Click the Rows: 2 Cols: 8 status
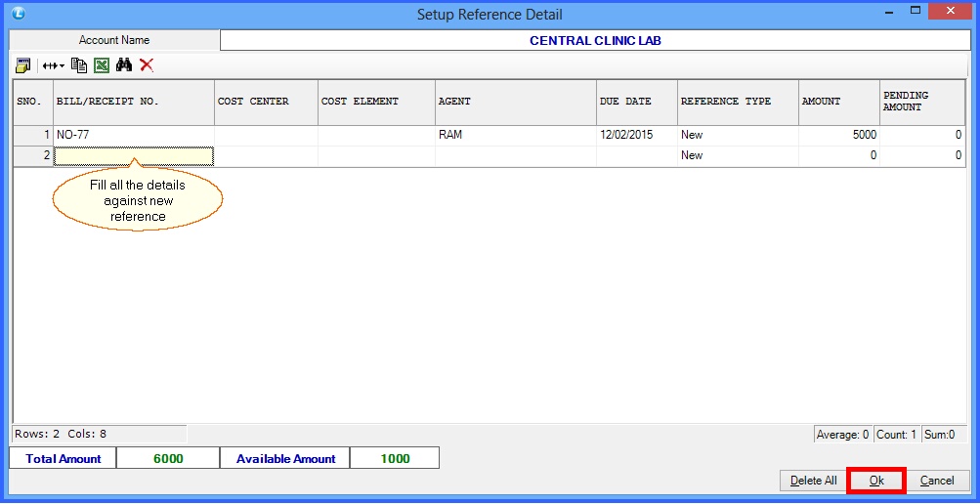The width and height of the screenshot is (980, 504). 100,434
